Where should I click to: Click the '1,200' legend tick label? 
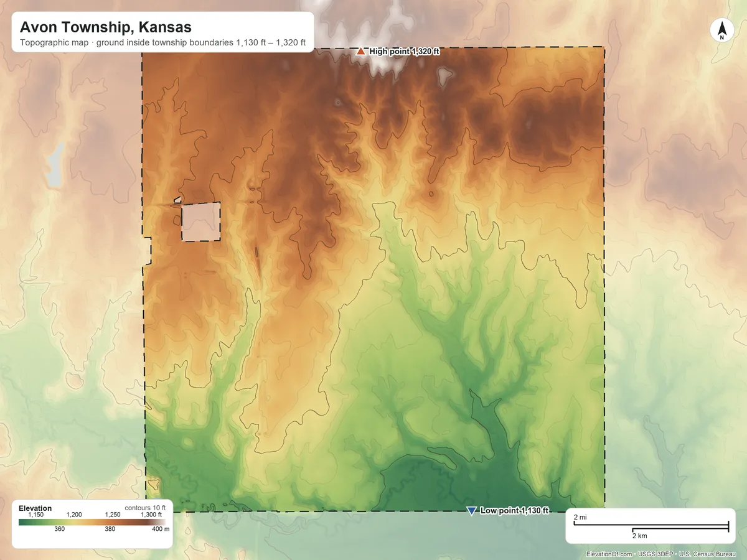pos(74,515)
